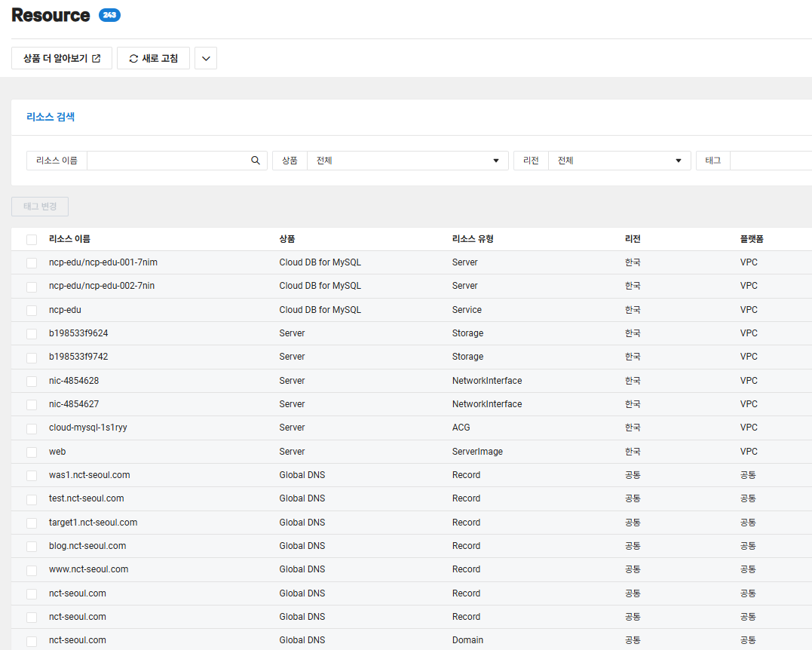The image size is (812, 650).
Task: Check the box for b198533f9742 row
Action: click(32, 357)
